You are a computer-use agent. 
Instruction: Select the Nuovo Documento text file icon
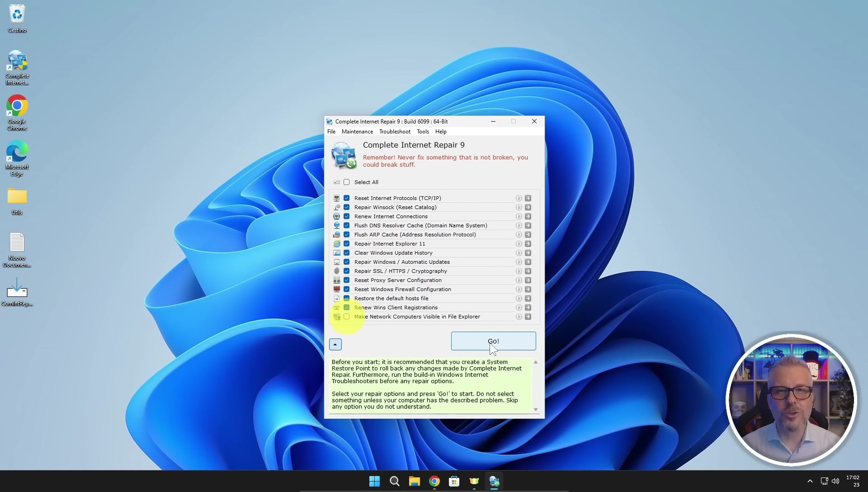(17, 250)
